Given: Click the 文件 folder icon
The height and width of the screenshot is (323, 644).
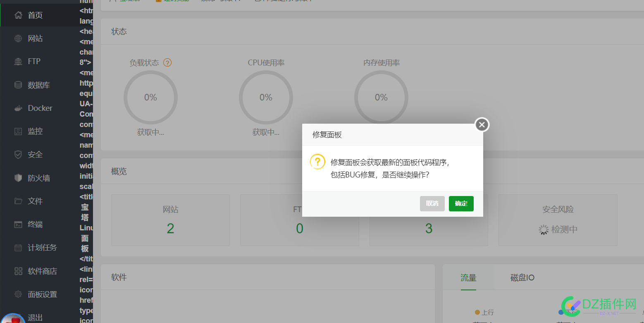Looking at the screenshot, I should point(18,201).
